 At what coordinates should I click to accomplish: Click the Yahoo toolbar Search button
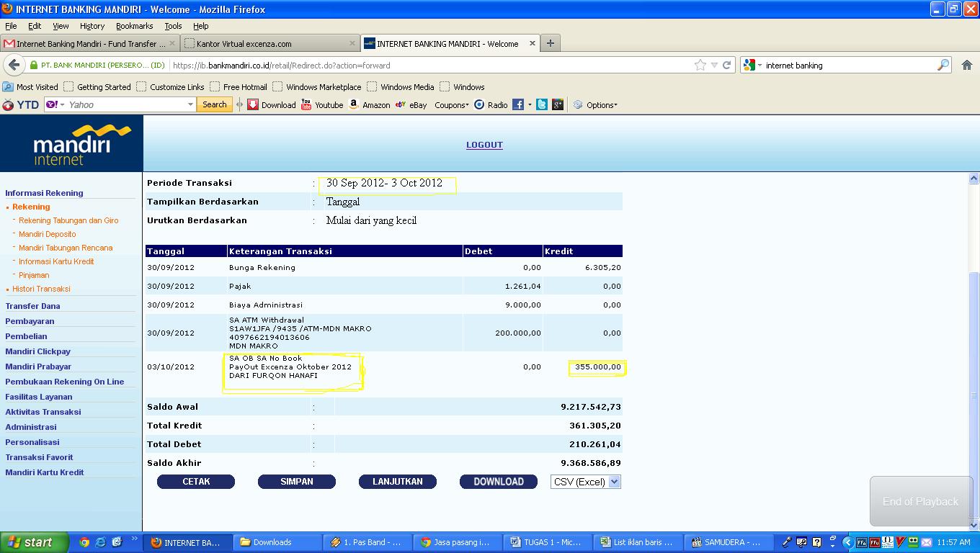click(x=215, y=104)
